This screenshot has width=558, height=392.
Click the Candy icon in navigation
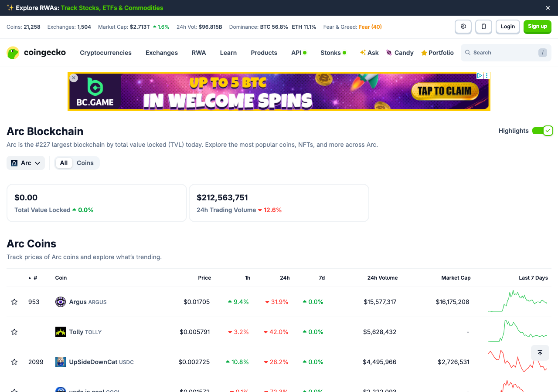(389, 53)
